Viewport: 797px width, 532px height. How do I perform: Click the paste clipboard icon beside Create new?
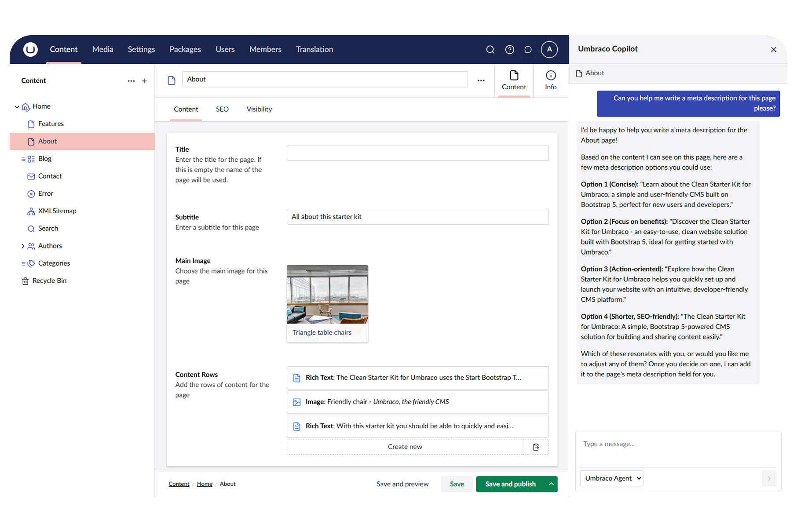pos(536,447)
